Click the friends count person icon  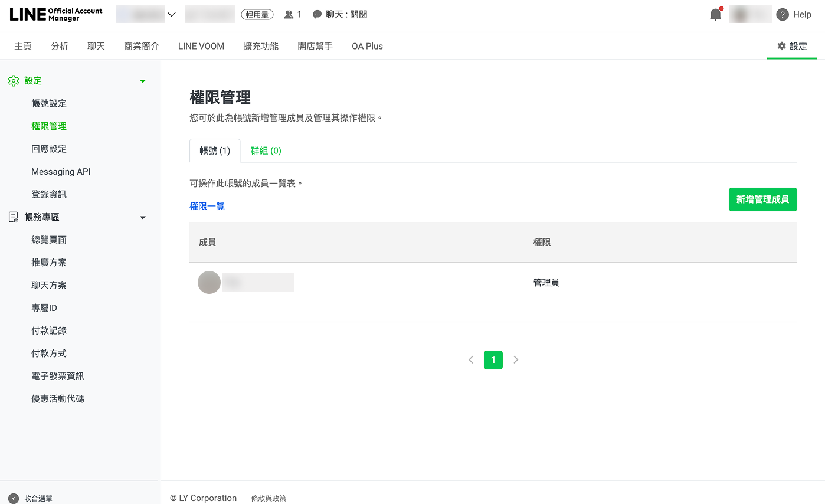[x=289, y=15]
